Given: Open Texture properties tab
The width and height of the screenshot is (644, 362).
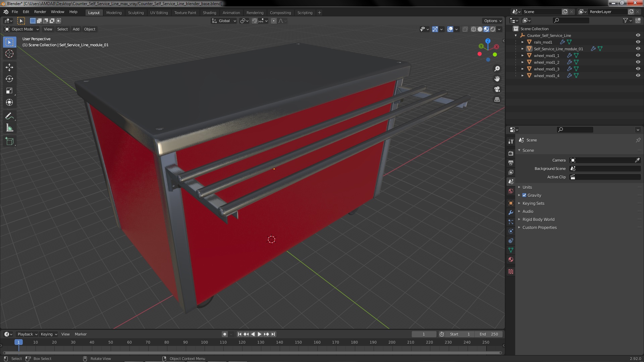Looking at the screenshot, I should 511,271.
